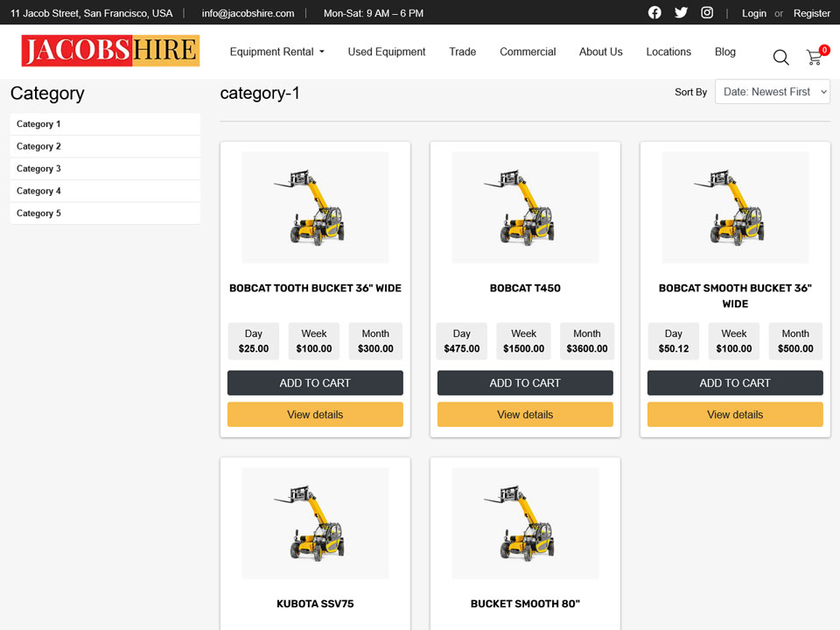Select Week price for Bobcat T450
The width and height of the screenshot is (840, 630).
coord(523,341)
